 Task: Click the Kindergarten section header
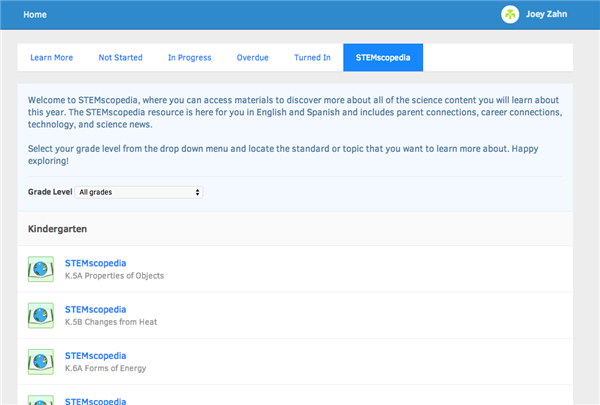pyautogui.click(x=58, y=229)
